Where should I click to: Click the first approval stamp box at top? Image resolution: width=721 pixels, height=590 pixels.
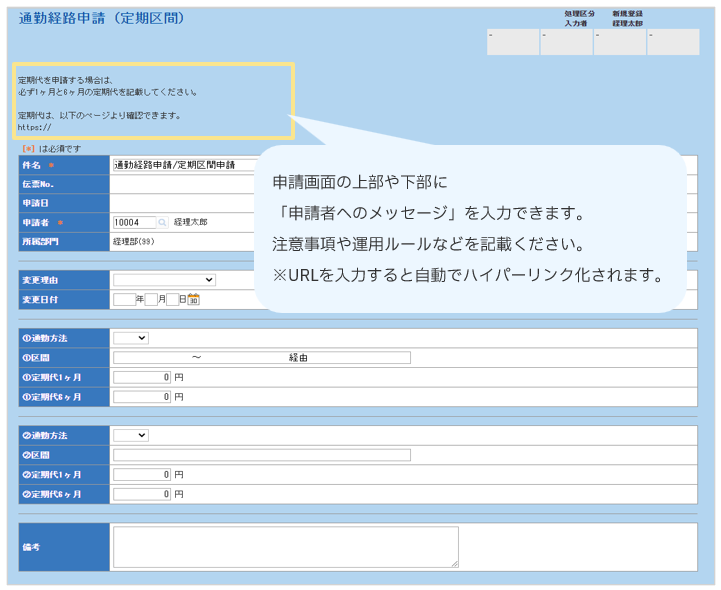pos(512,42)
